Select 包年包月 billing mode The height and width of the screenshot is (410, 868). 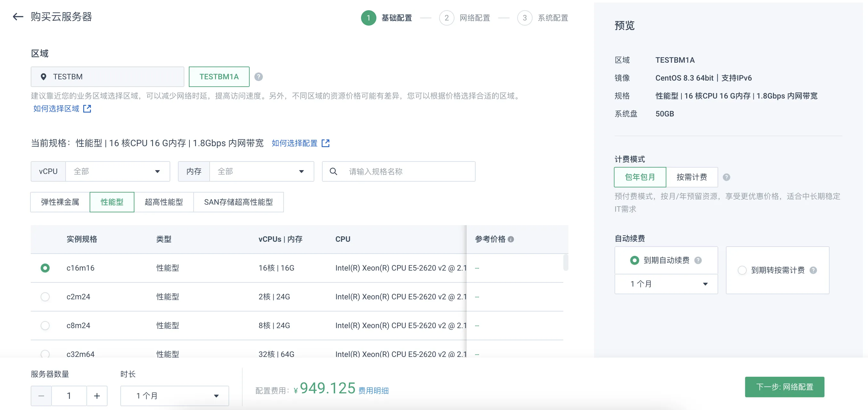click(640, 177)
